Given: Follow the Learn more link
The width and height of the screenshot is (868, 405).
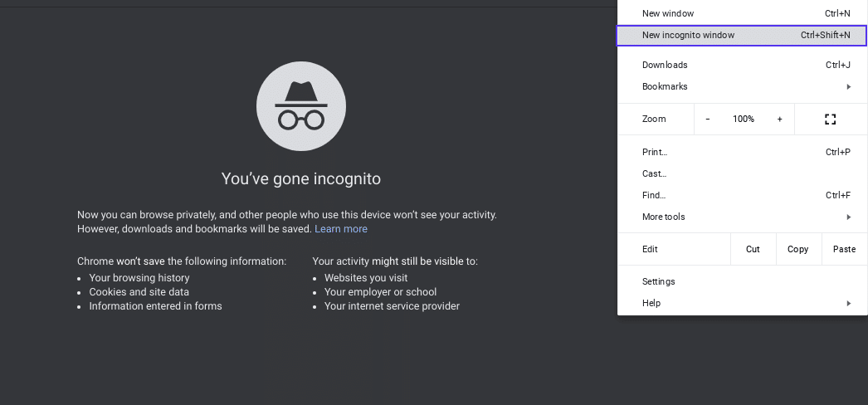Looking at the screenshot, I should 341,229.
